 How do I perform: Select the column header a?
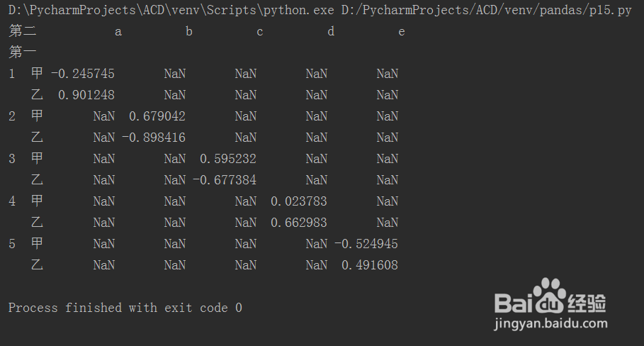(x=118, y=32)
